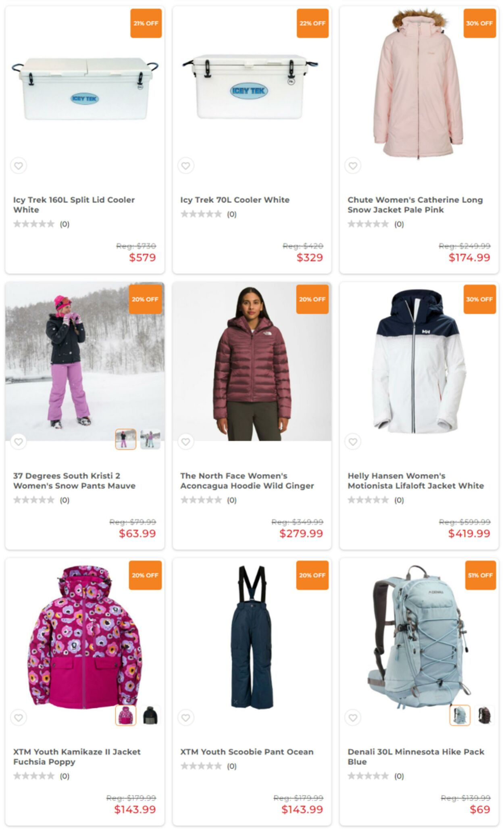Choose the dark Denali hike pack variant

coord(484,715)
